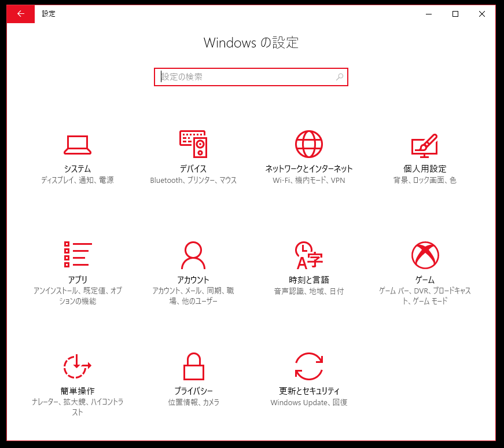Minimize the 設定 window

[x=429, y=14]
